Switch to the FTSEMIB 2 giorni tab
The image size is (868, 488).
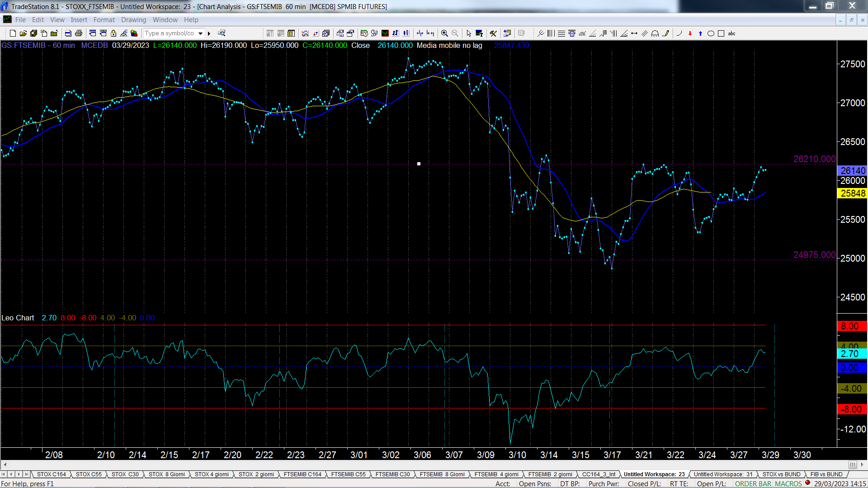tap(550, 474)
